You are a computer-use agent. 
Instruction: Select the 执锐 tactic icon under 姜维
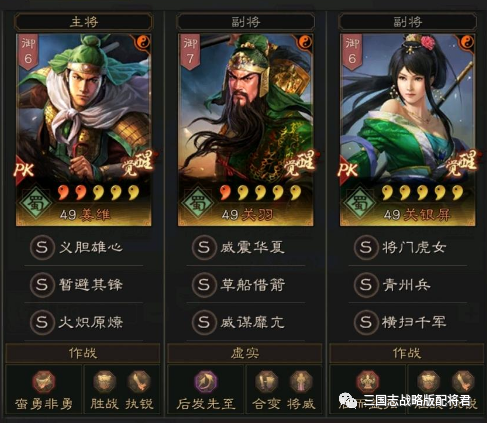click(x=139, y=382)
